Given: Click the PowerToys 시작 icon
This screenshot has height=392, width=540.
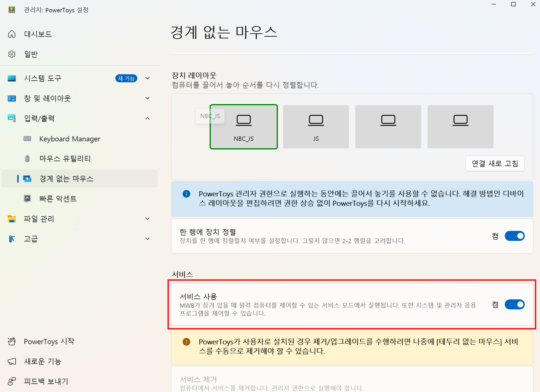Looking at the screenshot, I should click(12, 341).
